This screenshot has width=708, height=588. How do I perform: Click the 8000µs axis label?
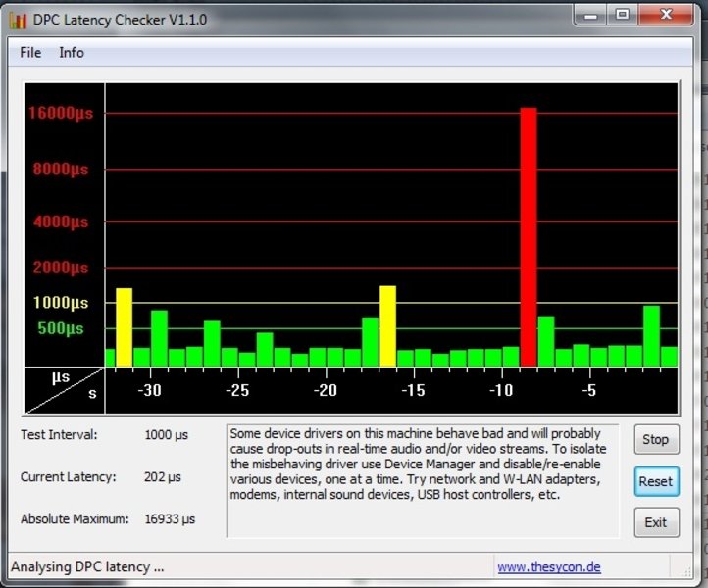[61, 170]
